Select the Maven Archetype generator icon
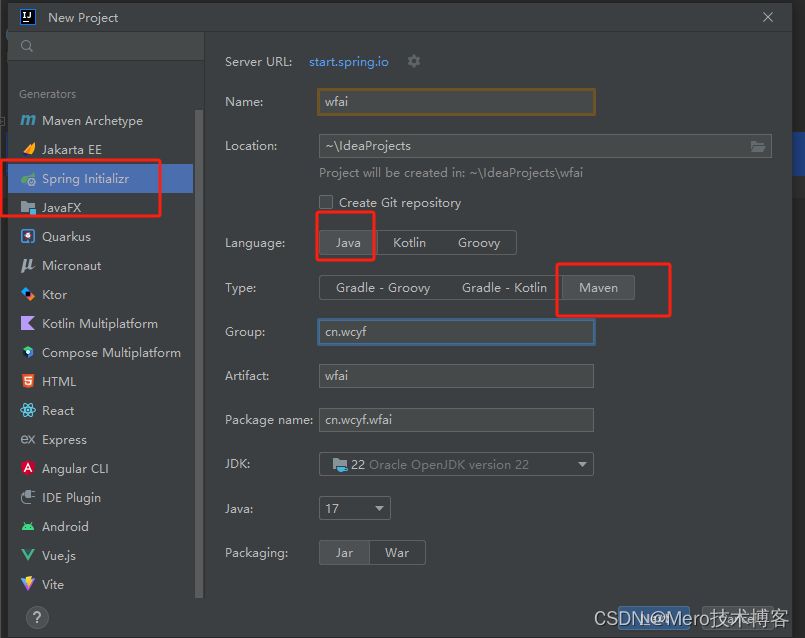This screenshot has height=638, width=805. point(28,120)
